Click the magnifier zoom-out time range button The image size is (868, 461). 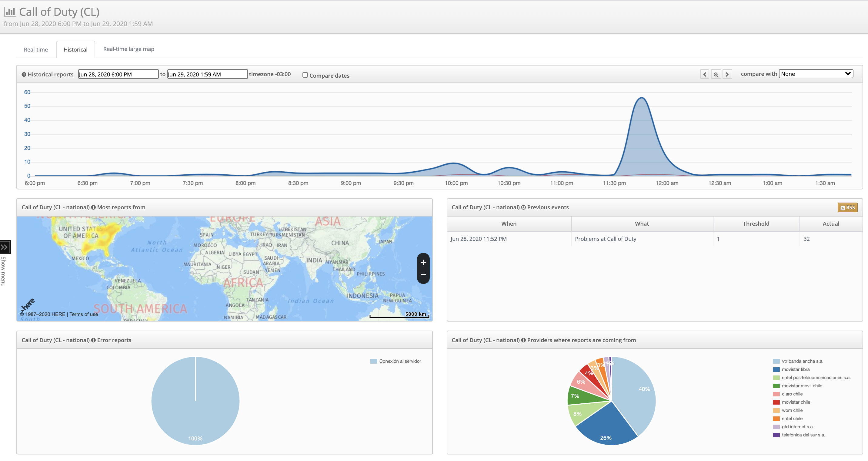click(x=716, y=74)
